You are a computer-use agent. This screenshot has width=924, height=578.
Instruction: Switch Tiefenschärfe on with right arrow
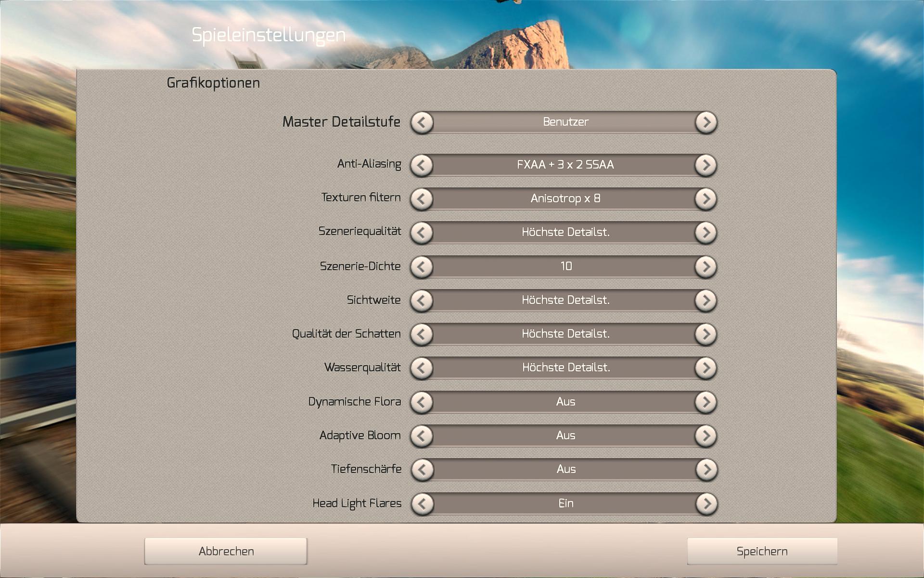(x=706, y=470)
